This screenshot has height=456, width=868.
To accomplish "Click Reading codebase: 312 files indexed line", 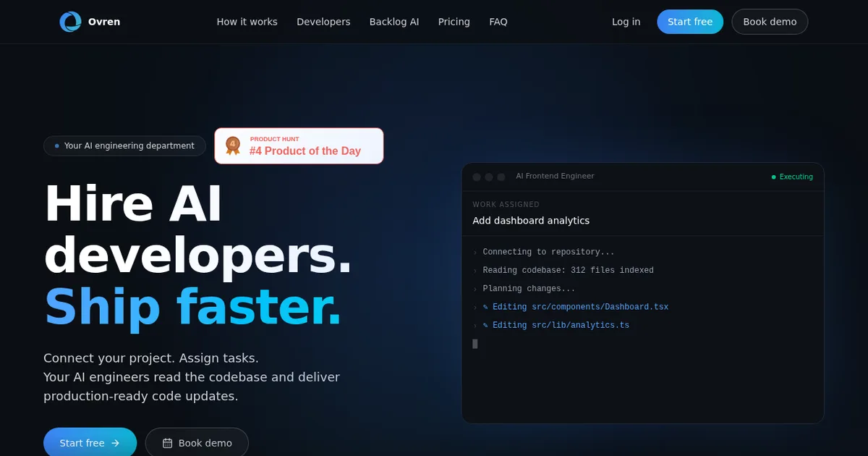I will point(568,270).
